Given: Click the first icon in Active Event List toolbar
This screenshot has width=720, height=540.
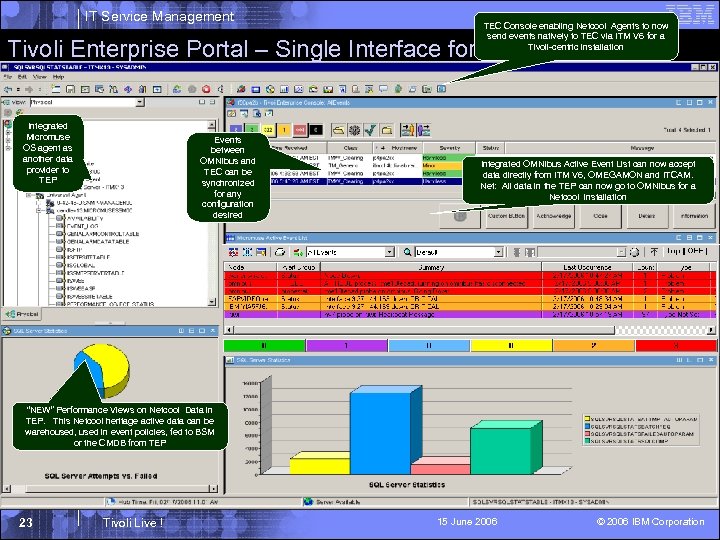Looking at the screenshot, I should (233, 252).
